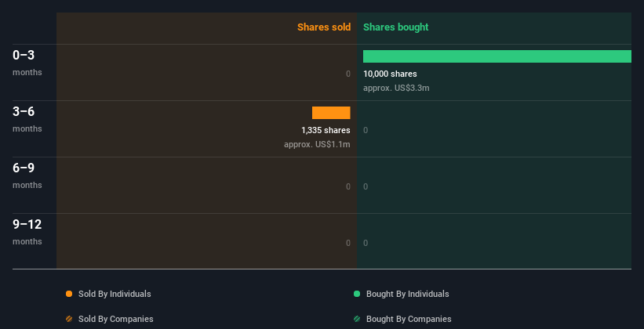Click the zero bought value in 3–6 months row

pyautogui.click(x=366, y=131)
